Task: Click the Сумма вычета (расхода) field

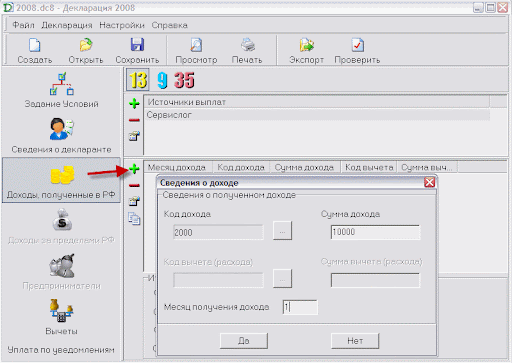Action: pyautogui.click(x=375, y=280)
